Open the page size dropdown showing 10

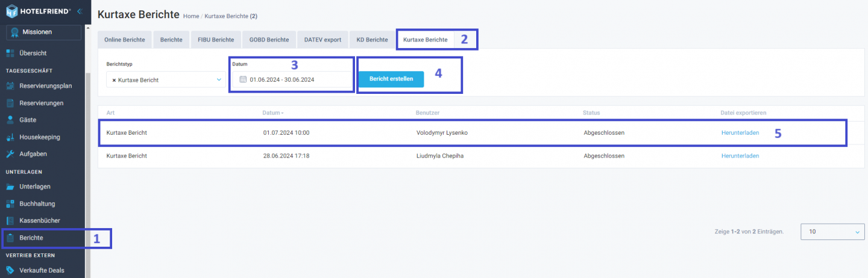(x=832, y=232)
